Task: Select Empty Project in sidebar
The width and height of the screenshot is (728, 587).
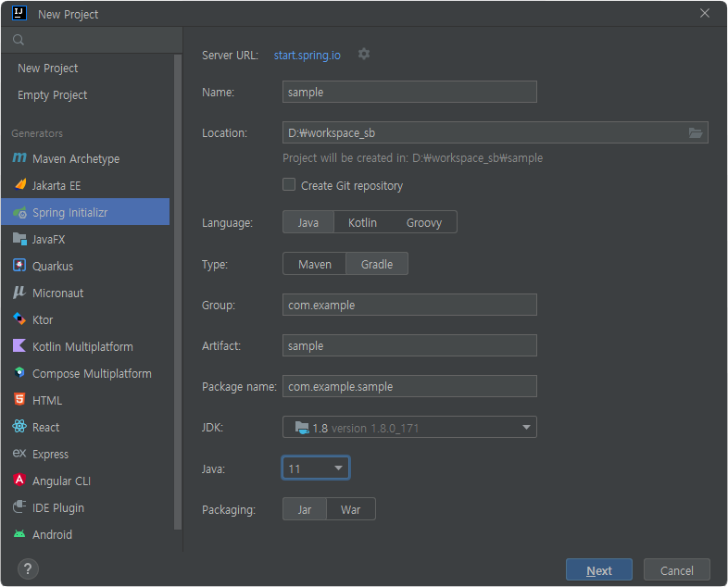Action: (53, 95)
